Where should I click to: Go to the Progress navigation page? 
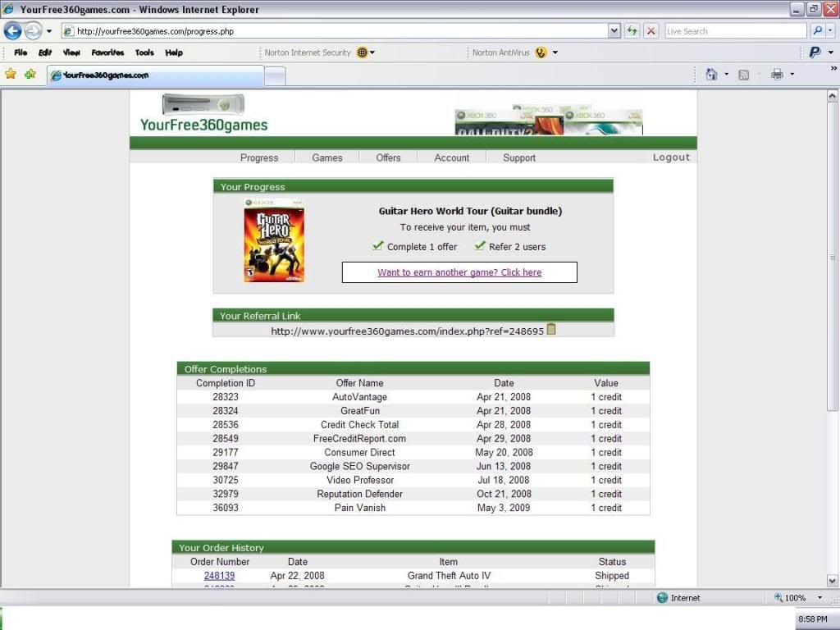pyautogui.click(x=259, y=157)
